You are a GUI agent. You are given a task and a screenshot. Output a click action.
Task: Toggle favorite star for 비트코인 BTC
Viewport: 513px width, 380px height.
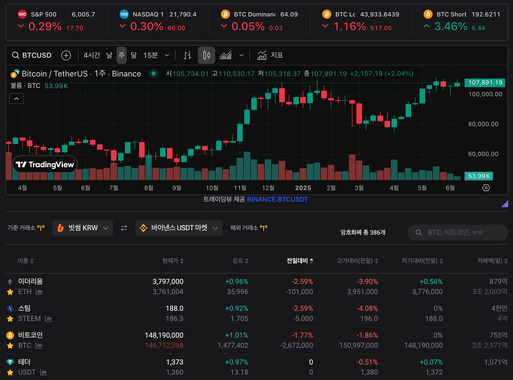(10, 346)
